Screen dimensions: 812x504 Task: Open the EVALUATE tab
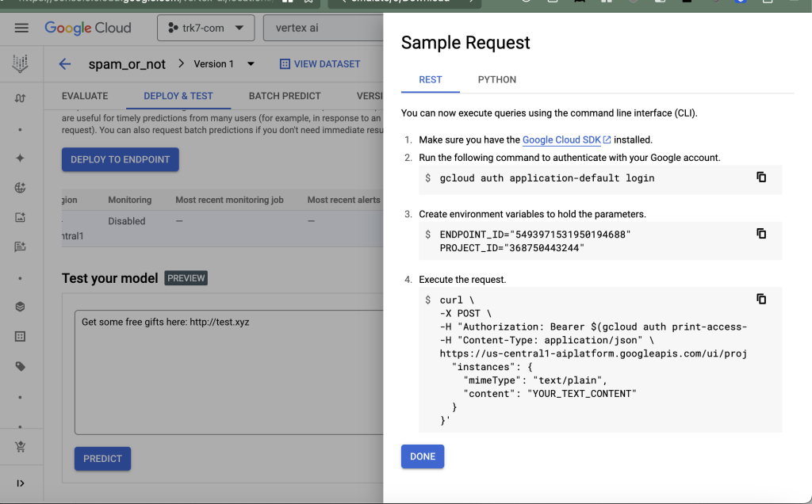pos(85,96)
